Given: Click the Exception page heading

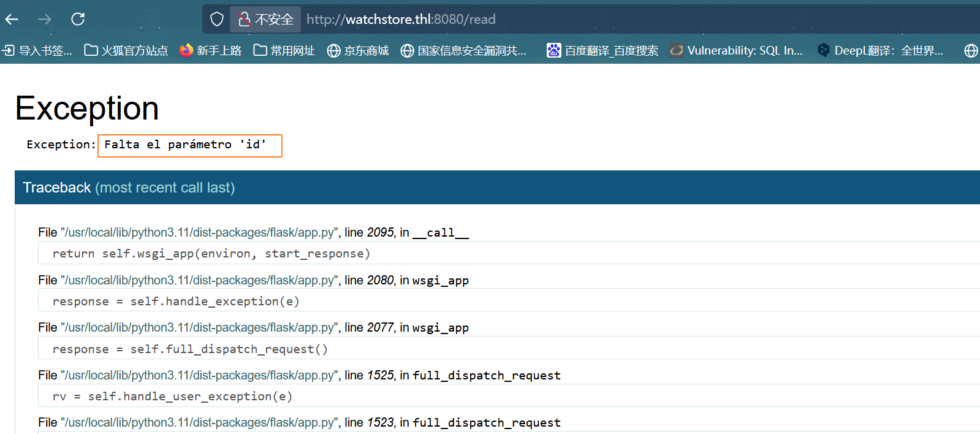Looking at the screenshot, I should (87, 108).
